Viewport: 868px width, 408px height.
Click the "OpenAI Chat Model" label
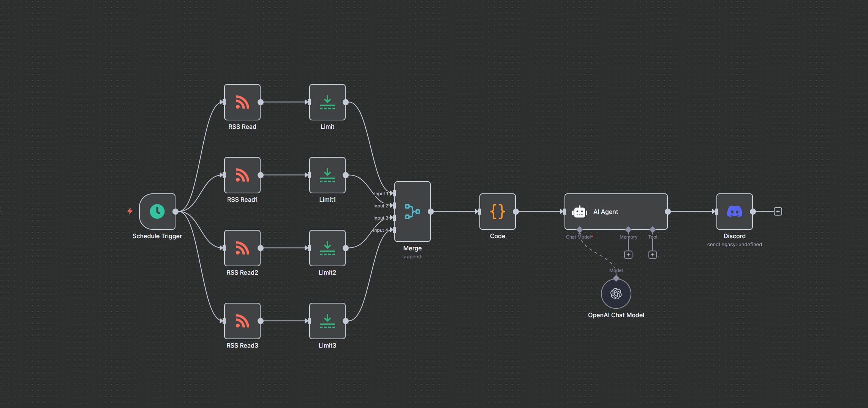tap(616, 315)
